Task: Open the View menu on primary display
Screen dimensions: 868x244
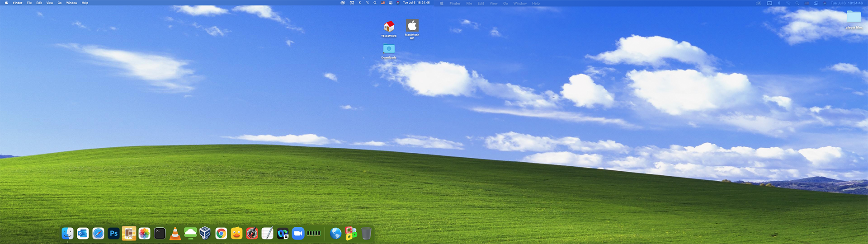Action: pyautogui.click(x=50, y=3)
